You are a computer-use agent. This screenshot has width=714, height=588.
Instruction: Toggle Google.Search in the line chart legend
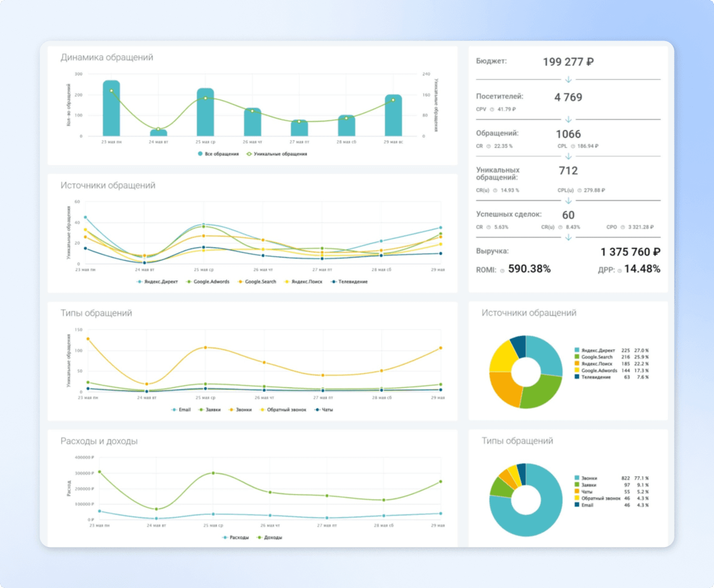point(257,282)
